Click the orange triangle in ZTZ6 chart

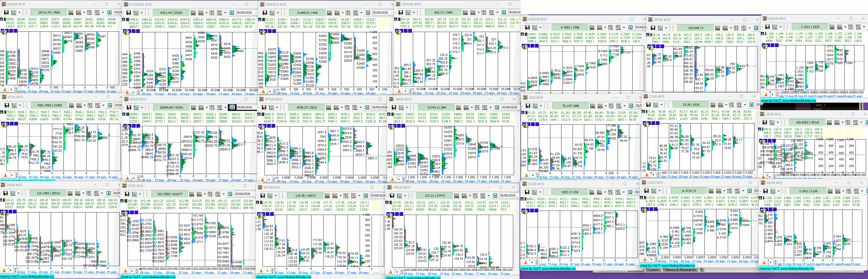click(126, 270)
